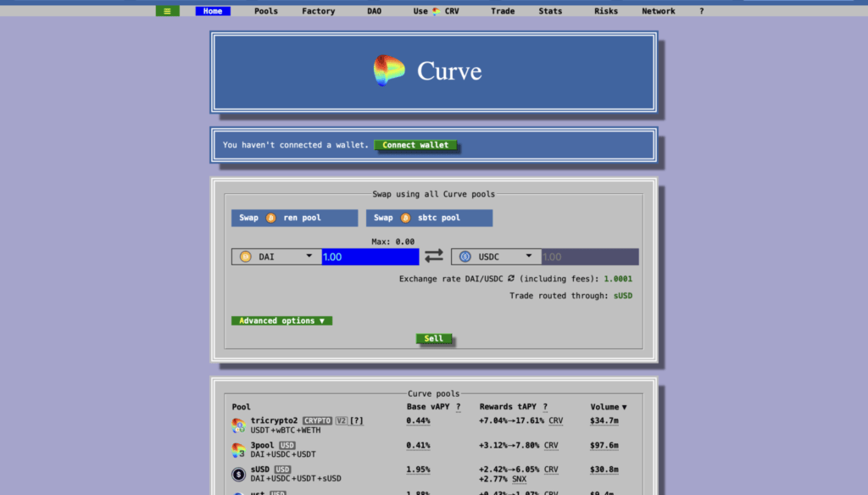Viewport: 868px width, 495px height.
Task: Click the USDC output amount field
Action: tap(590, 257)
